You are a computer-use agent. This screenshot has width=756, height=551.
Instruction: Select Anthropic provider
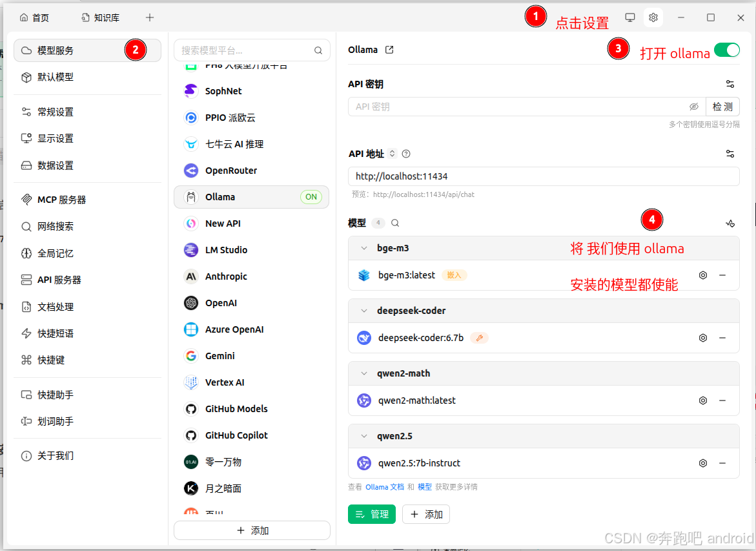click(x=251, y=276)
